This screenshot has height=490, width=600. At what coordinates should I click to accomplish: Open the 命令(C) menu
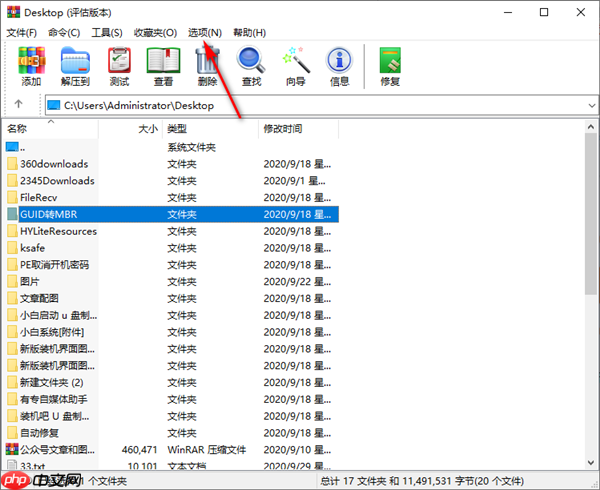pyautogui.click(x=64, y=33)
